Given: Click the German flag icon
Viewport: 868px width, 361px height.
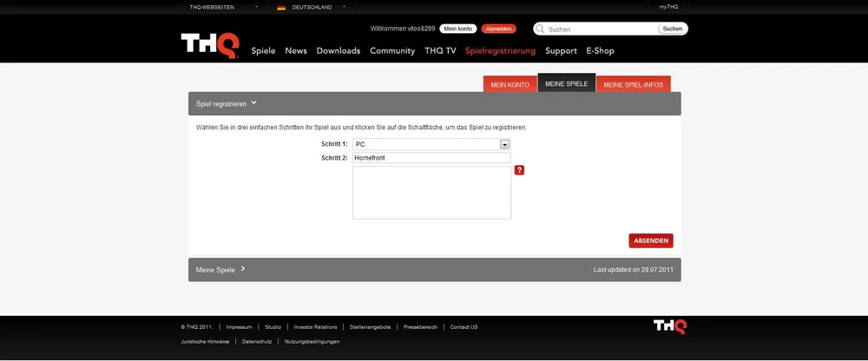Looking at the screenshot, I should (281, 7).
